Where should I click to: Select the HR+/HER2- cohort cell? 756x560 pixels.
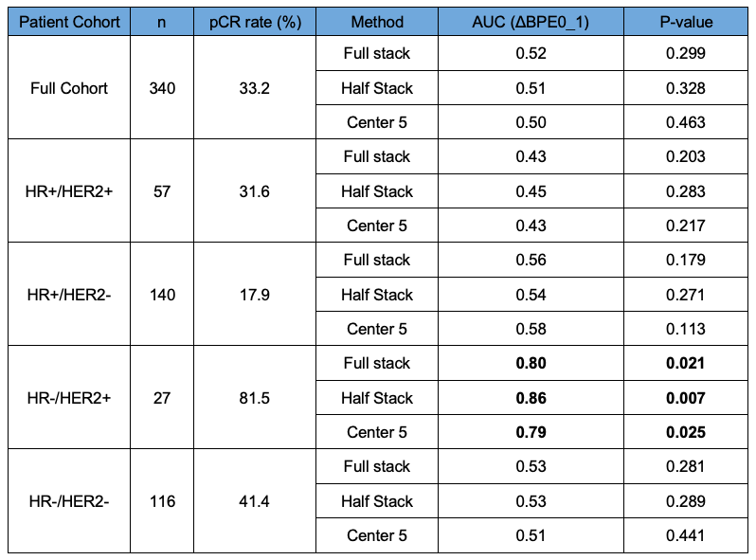pyautogui.click(x=69, y=295)
